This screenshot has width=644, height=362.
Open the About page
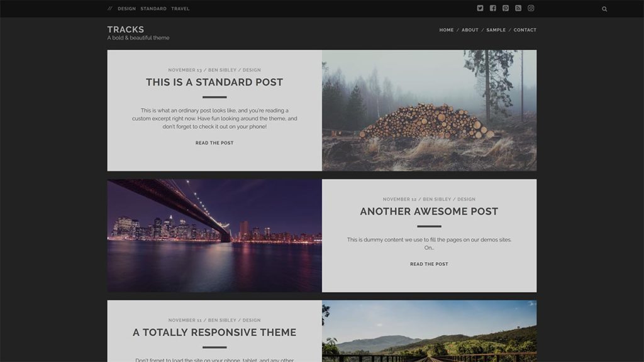pyautogui.click(x=470, y=30)
